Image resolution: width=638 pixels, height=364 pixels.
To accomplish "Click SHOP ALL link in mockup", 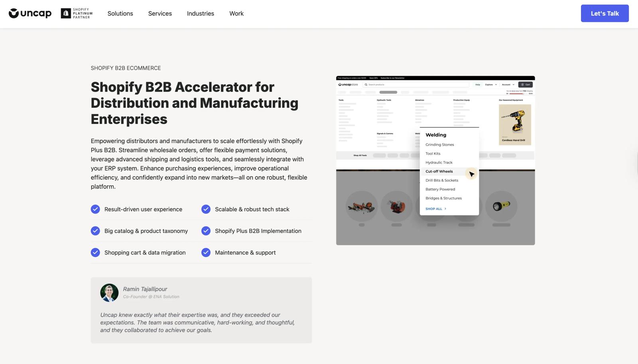I will 436,209.
